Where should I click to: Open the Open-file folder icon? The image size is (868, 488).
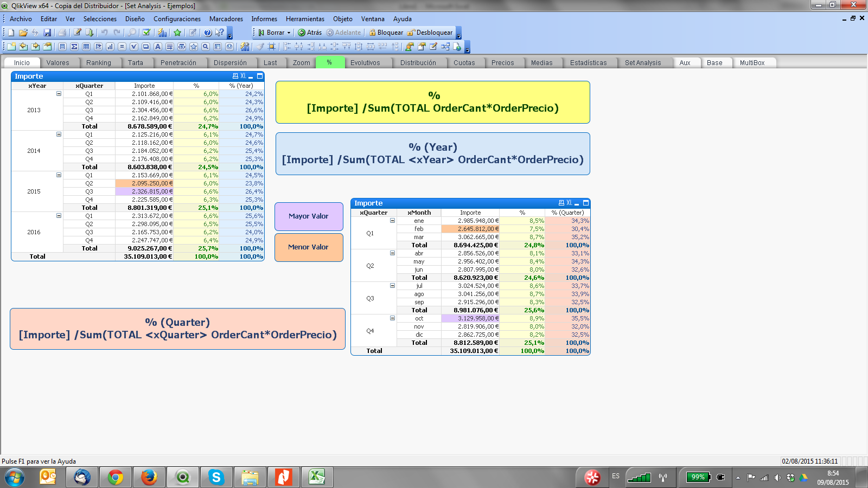click(23, 33)
